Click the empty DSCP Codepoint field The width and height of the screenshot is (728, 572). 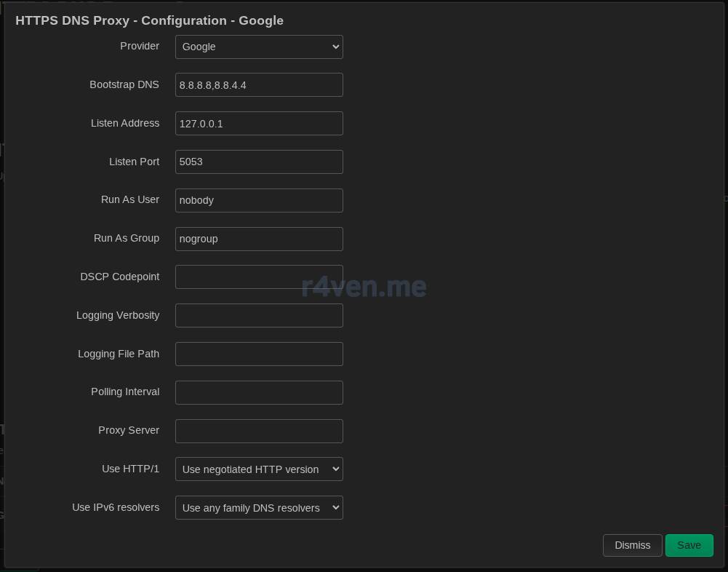pyautogui.click(x=258, y=277)
